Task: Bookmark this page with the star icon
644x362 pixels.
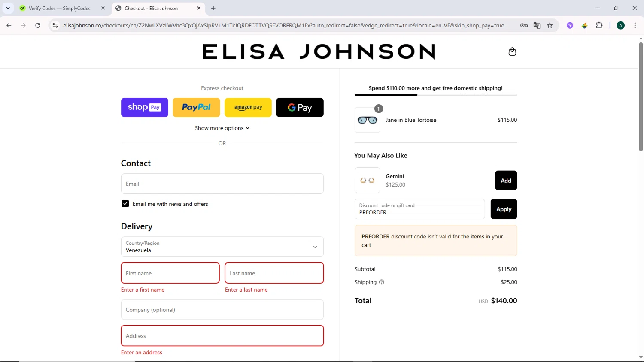Action: tap(550, 25)
